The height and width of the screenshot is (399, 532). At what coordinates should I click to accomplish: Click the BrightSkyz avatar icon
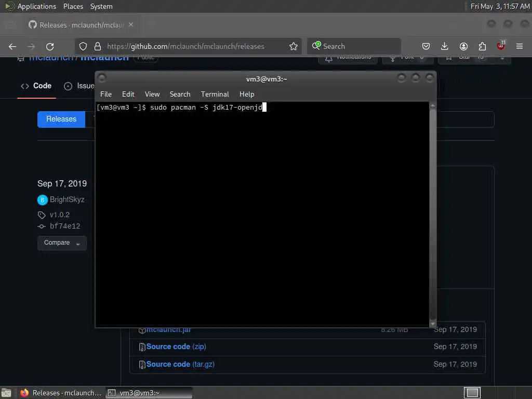43,200
